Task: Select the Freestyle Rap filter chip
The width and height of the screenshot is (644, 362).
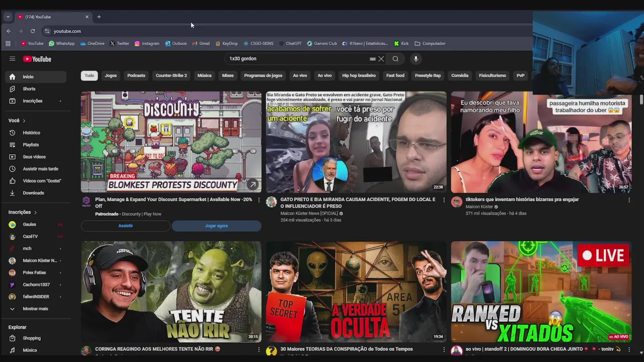Action: (428, 75)
